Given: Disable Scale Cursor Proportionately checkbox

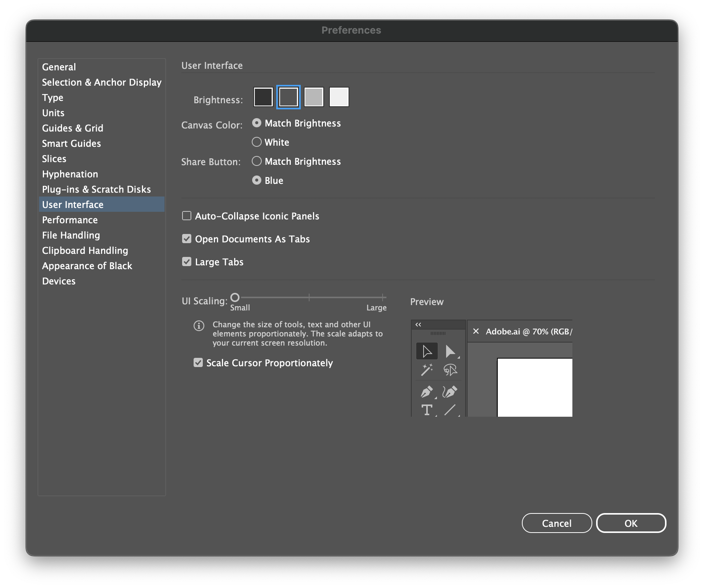Looking at the screenshot, I should tap(198, 363).
